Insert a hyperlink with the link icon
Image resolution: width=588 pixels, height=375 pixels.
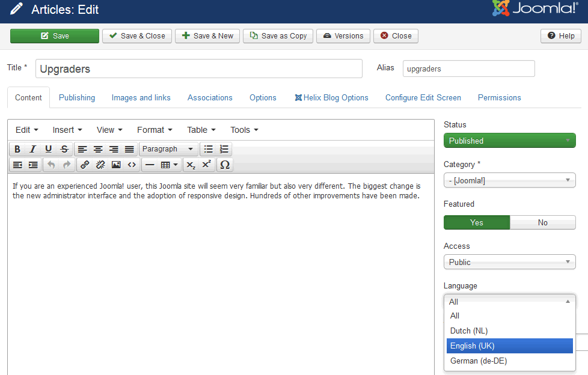(x=85, y=165)
